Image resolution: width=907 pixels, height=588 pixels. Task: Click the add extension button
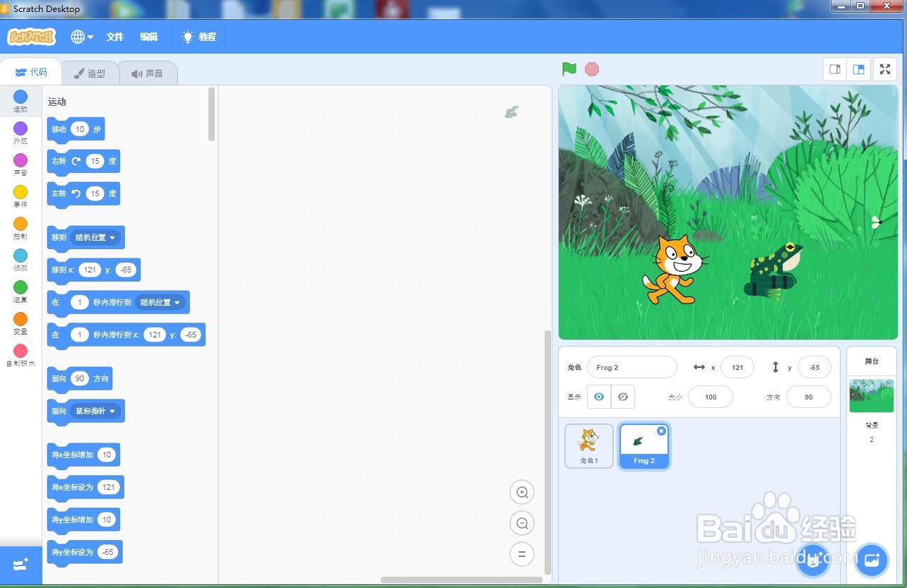pos(20,565)
